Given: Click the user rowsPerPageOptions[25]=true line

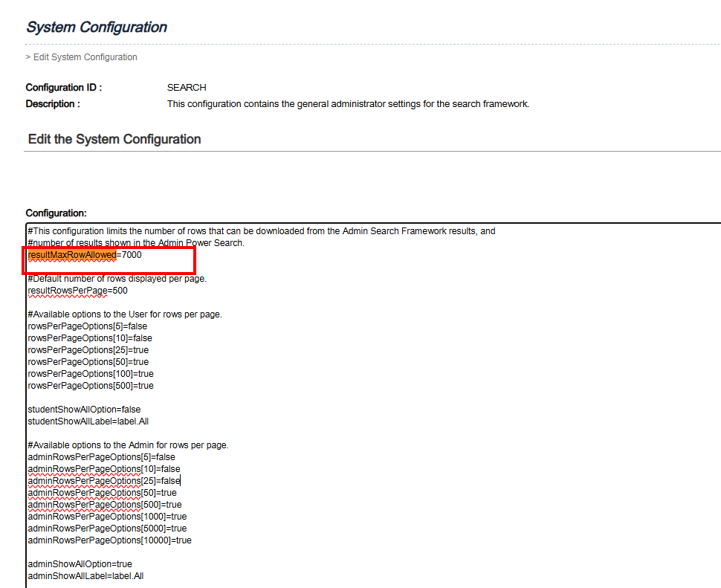Looking at the screenshot, I should (x=88, y=350).
